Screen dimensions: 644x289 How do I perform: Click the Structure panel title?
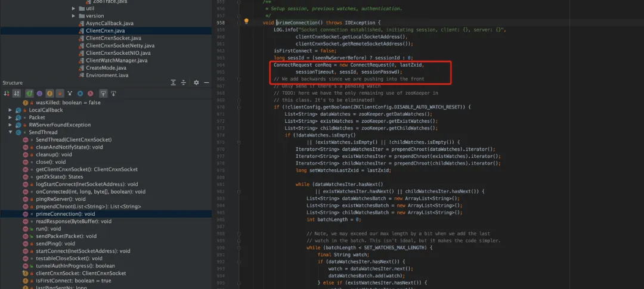pos(13,82)
